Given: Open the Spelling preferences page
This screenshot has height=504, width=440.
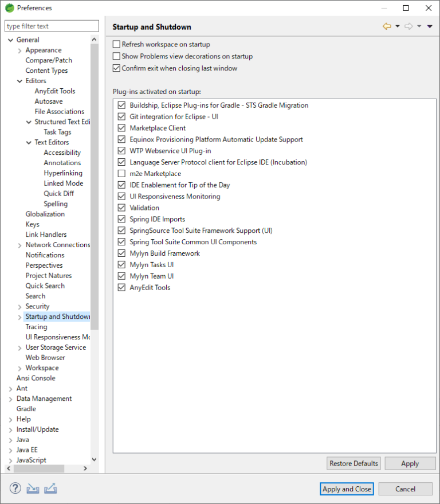Looking at the screenshot, I should point(56,204).
